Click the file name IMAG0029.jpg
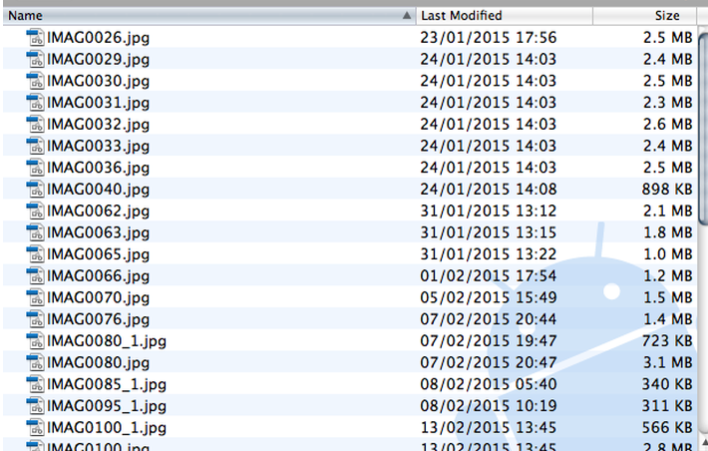This screenshot has height=451, width=708. click(98, 60)
